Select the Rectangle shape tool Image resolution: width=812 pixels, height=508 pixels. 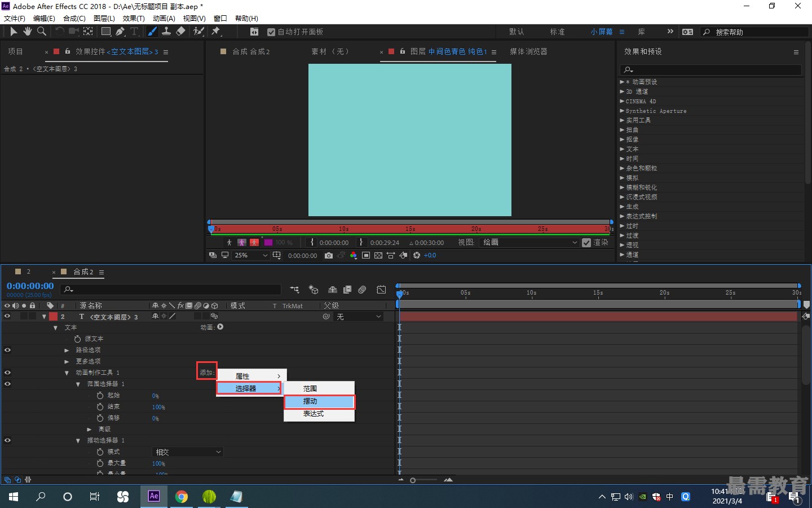pyautogui.click(x=105, y=32)
